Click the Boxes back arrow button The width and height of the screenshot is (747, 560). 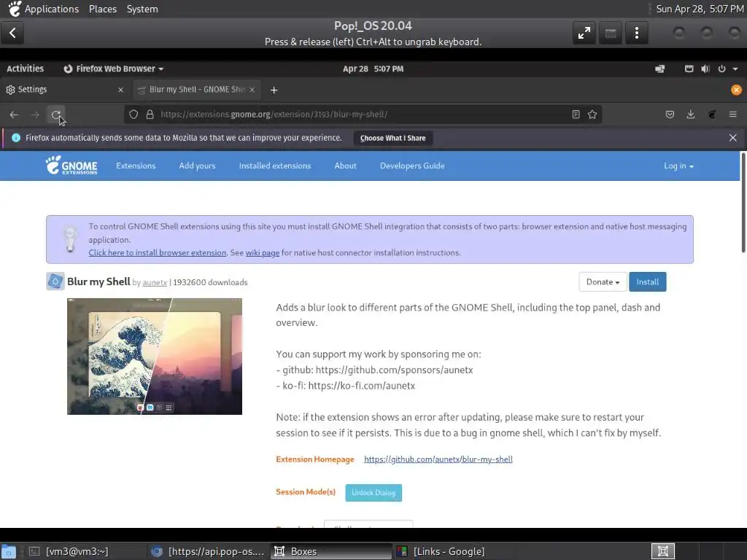(12, 33)
